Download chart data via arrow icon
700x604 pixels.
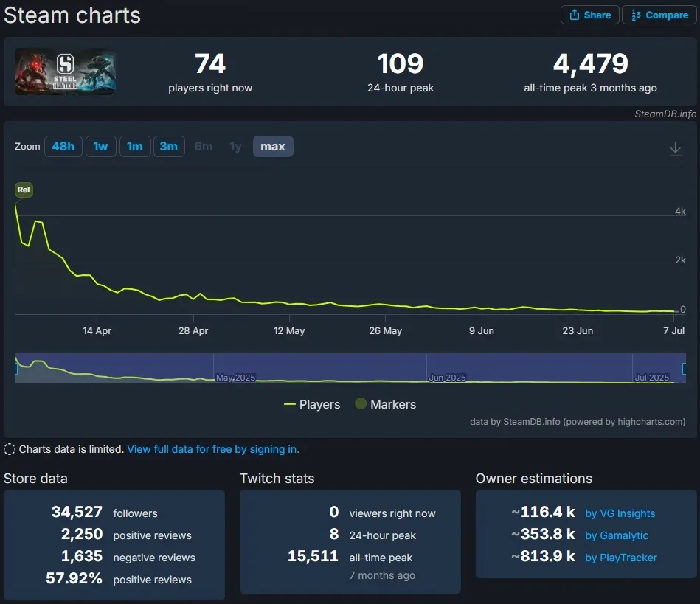click(675, 149)
